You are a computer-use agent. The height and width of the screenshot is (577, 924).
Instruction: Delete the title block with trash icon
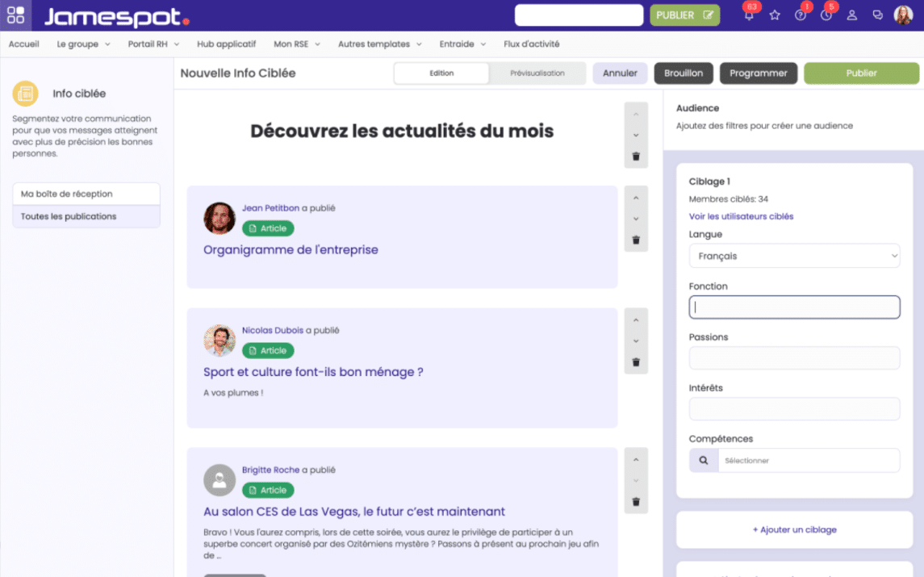tap(636, 157)
